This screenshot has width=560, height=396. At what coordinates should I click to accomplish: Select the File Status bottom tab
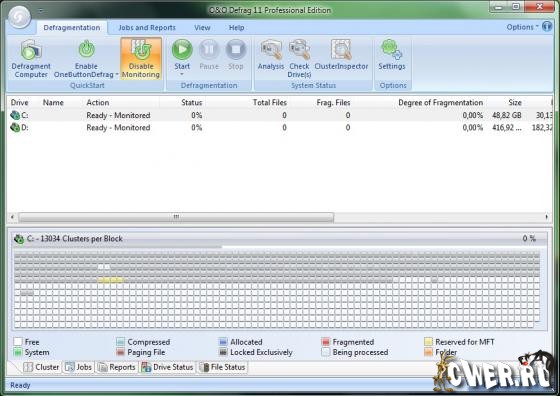[222, 367]
